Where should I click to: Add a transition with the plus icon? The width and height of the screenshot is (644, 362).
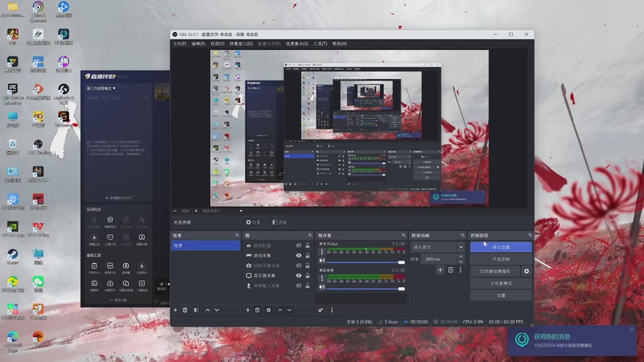[440, 270]
